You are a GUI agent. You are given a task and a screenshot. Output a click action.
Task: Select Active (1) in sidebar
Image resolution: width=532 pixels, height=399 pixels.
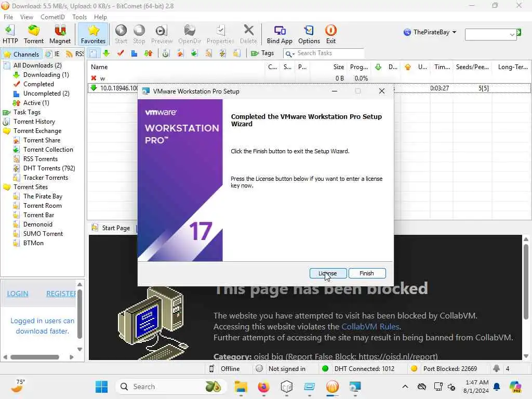[x=36, y=103]
